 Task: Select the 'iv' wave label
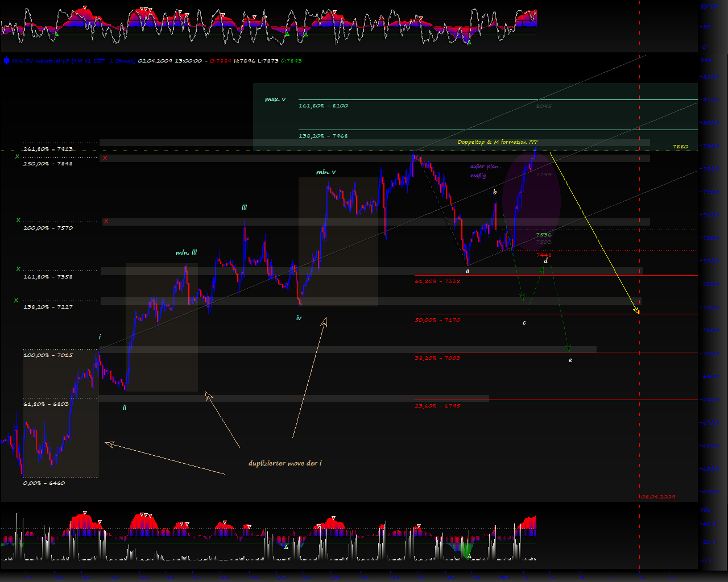pyautogui.click(x=299, y=318)
